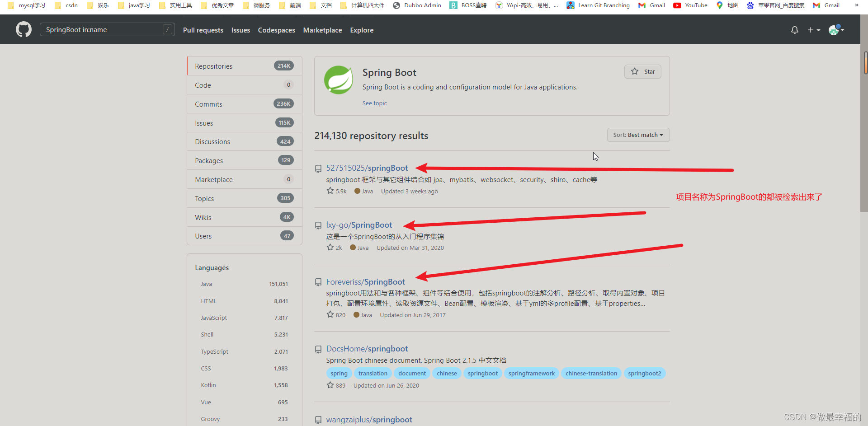Viewport: 868px width, 426px height.
Task: Filter results by JavaScript language
Action: [245, 318]
